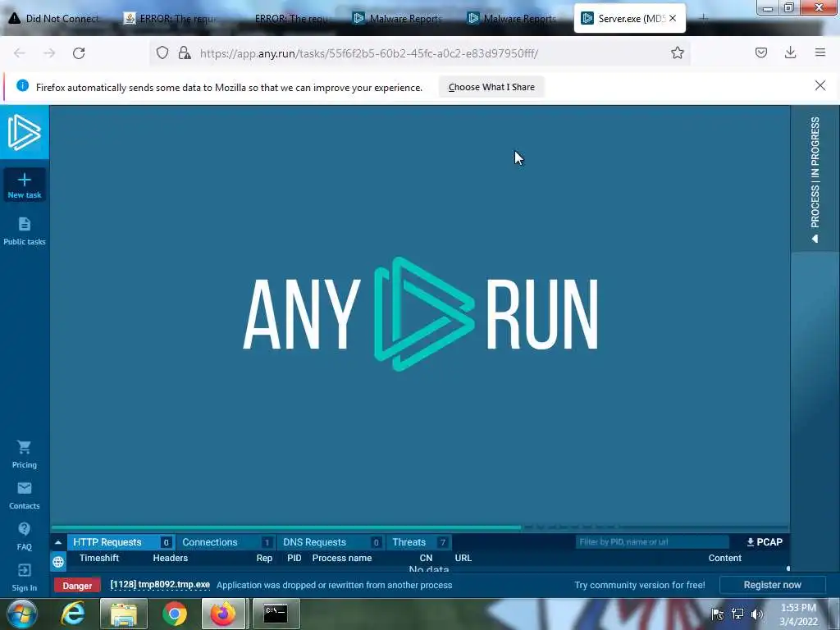Open first Malware Reports browser tab
840x630 pixels.
(x=399, y=18)
